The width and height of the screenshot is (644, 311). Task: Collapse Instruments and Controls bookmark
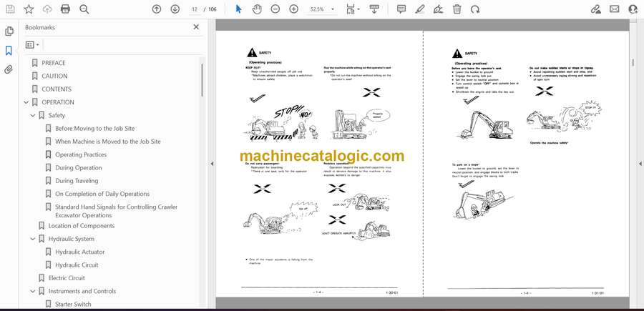point(33,291)
